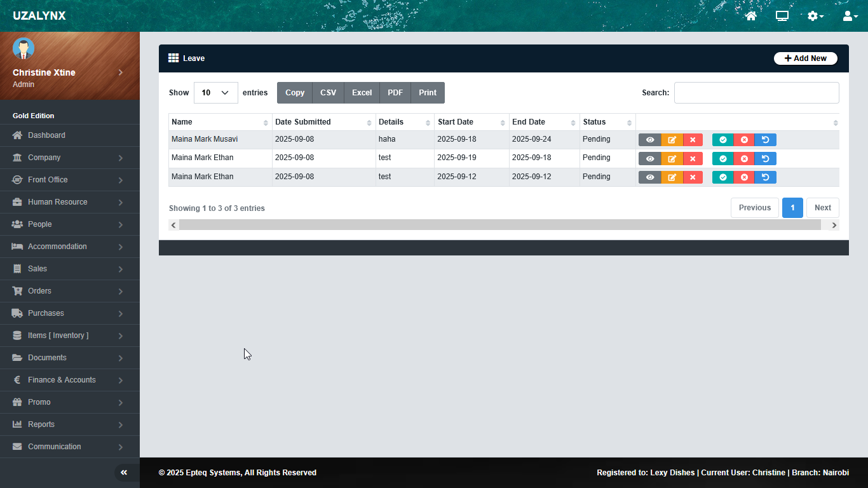The width and height of the screenshot is (868, 488).
Task: View leave entry starting 2025-09-12
Action: click(649, 177)
